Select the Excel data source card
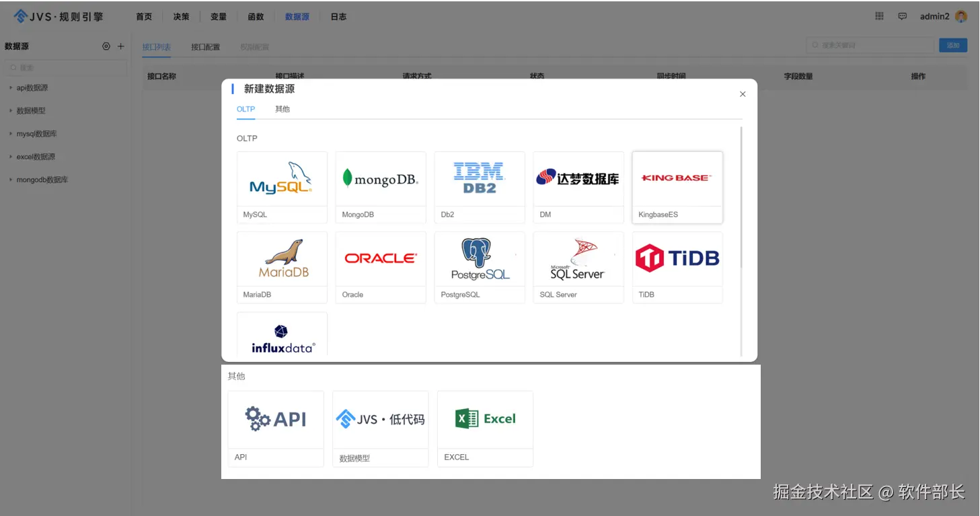This screenshot has width=980, height=516. pyautogui.click(x=485, y=429)
